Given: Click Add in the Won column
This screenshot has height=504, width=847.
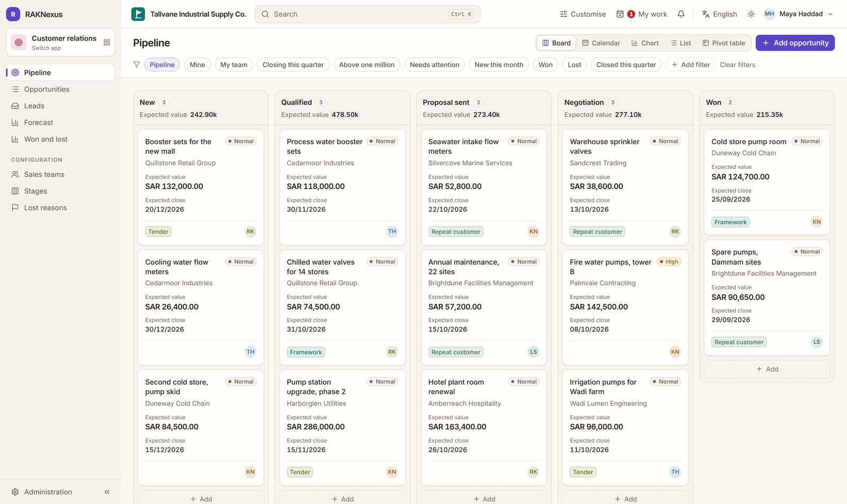Looking at the screenshot, I should click(767, 369).
